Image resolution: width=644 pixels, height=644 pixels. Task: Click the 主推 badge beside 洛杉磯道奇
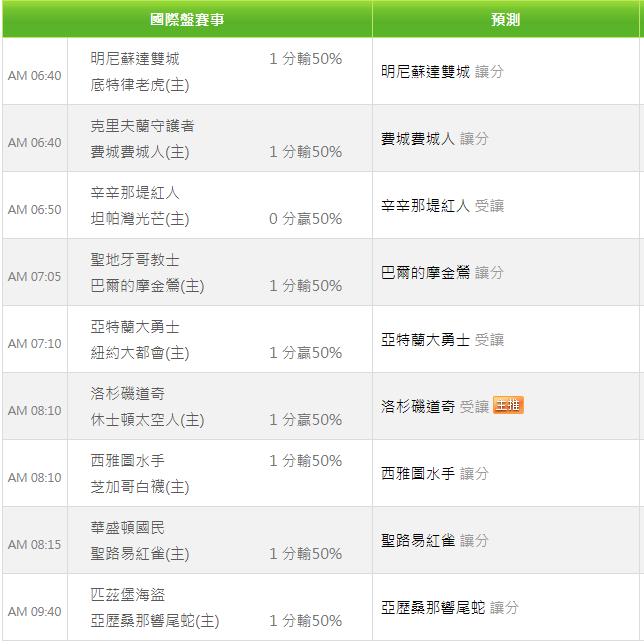508,405
